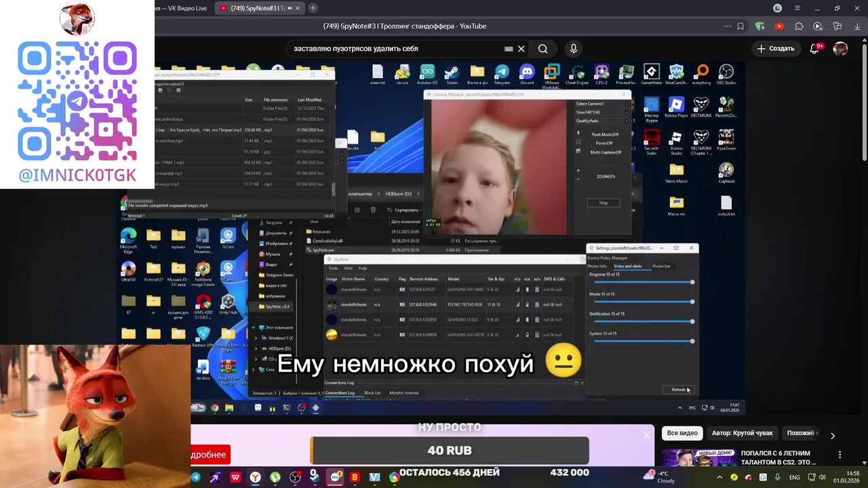Switch to the Phone Info tab
Screen dimensions: 868x488
597,266
